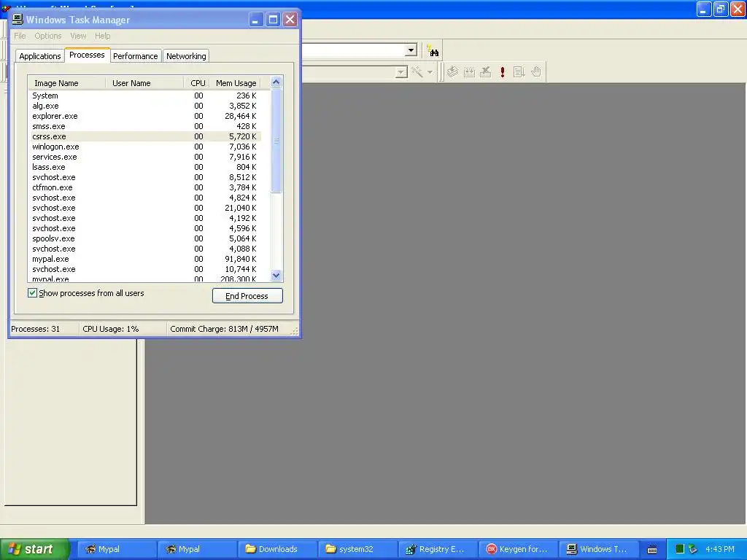The height and width of the screenshot is (560, 747).
Task: Click the Compile toolbar icon
Action: [x=452, y=72]
